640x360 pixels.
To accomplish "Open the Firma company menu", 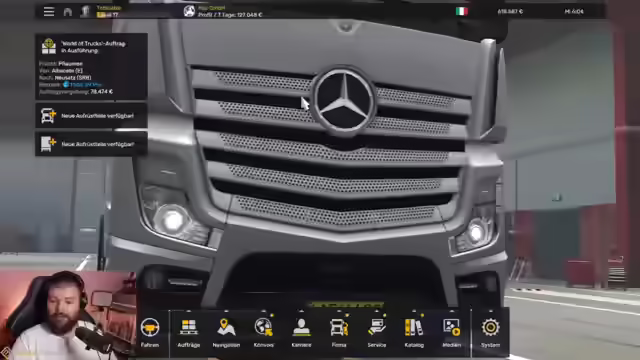I will pos(339,333).
